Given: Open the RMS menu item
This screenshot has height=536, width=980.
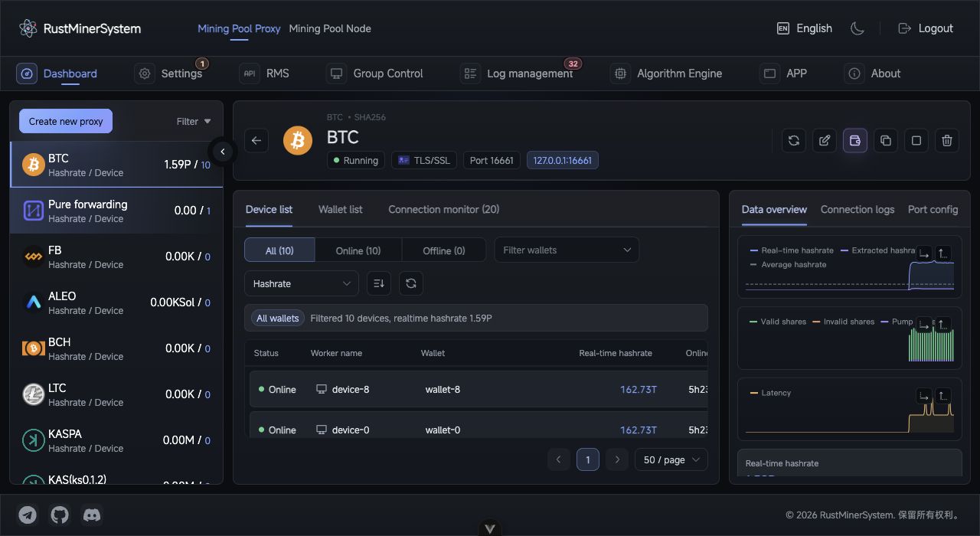Looking at the screenshot, I should 264,74.
